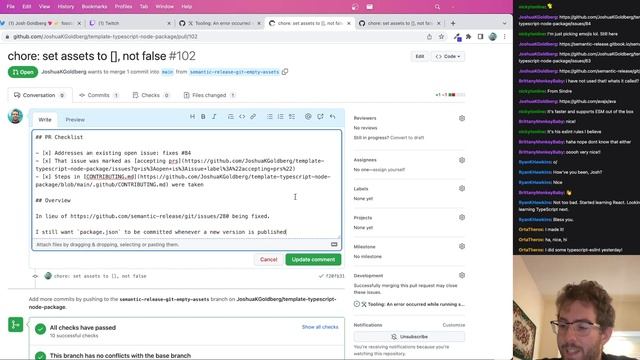
Task: Open the Projects gear settings
Action: [x=462, y=218]
